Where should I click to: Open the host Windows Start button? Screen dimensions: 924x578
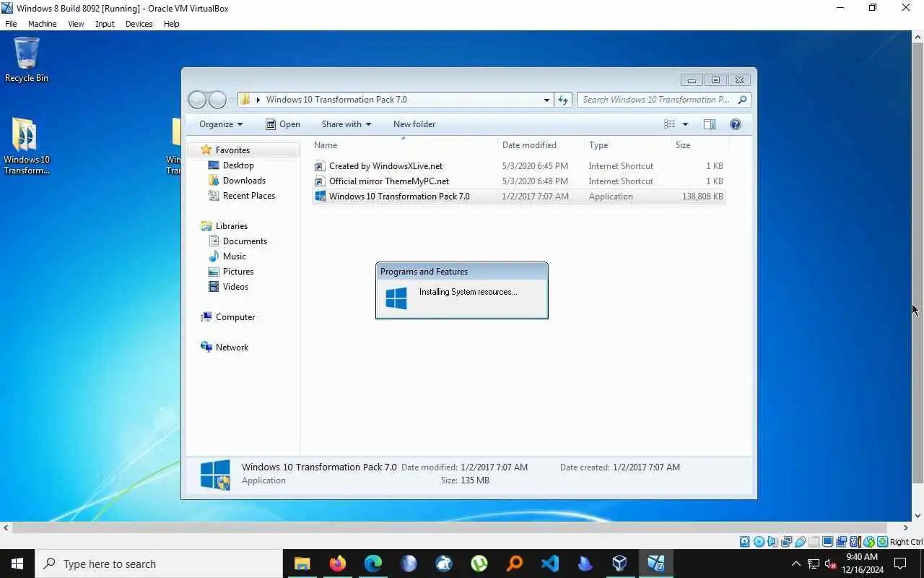pos(17,564)
